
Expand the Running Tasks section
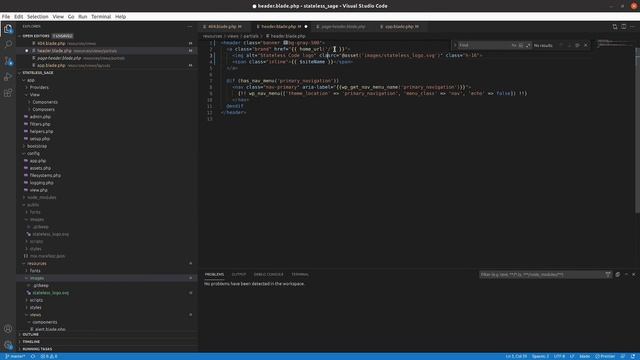point(37,349)
